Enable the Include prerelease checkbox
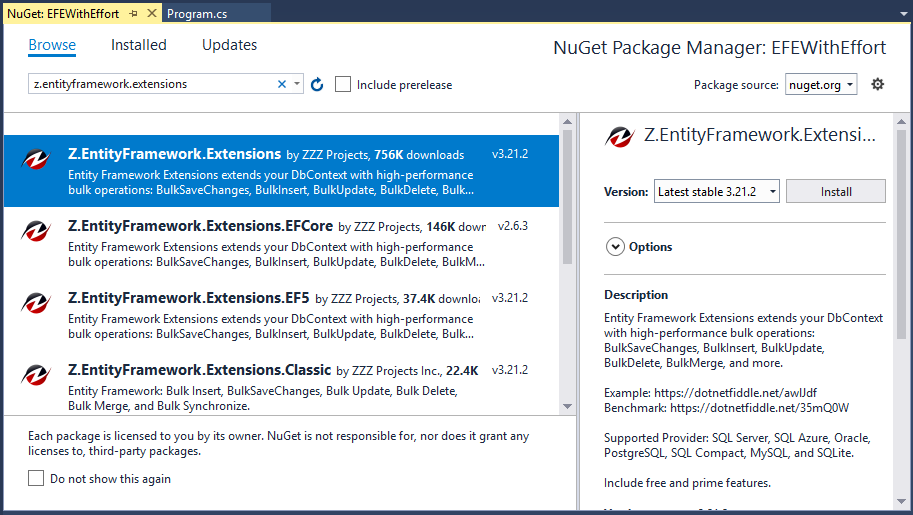Screen dimensions: 913x515 coord(343,84)
